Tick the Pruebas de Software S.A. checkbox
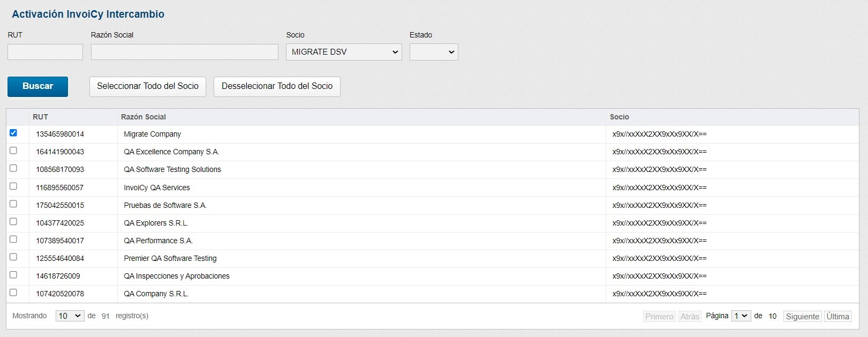The image size is (868, 337). [x=13, y=204]
